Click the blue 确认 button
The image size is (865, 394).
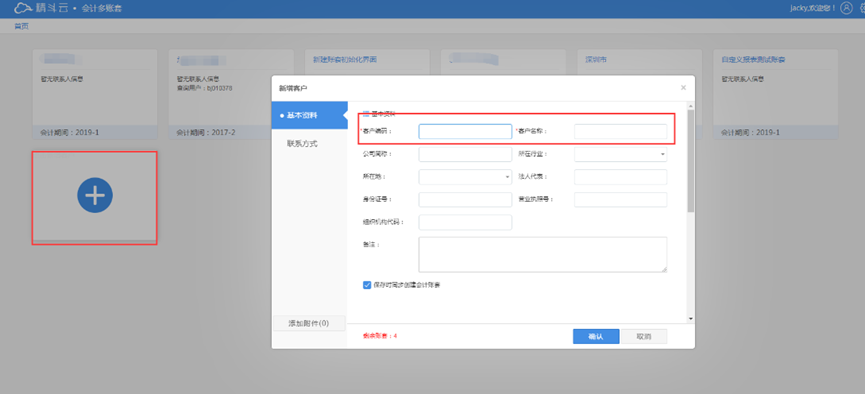(596, 336)
